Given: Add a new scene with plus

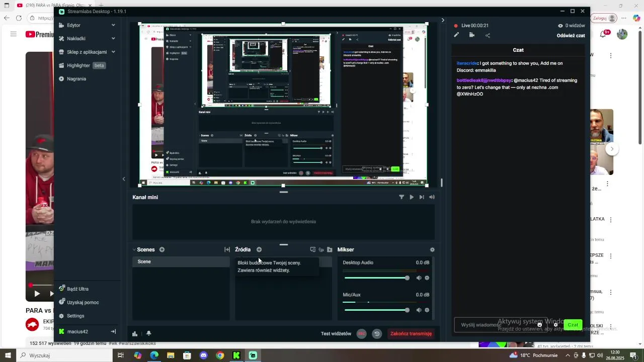Looking at the screenshot, I should (162, 250).
